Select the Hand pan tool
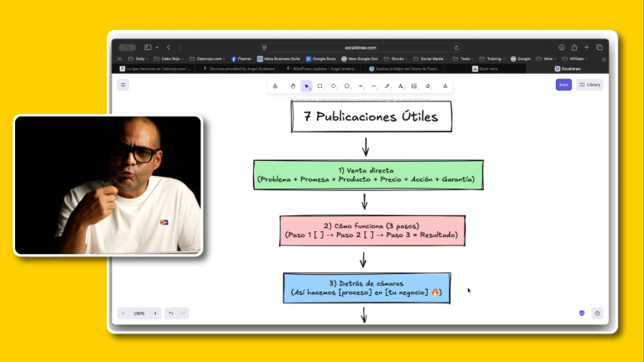644x362 pixels. pos(293,85)
